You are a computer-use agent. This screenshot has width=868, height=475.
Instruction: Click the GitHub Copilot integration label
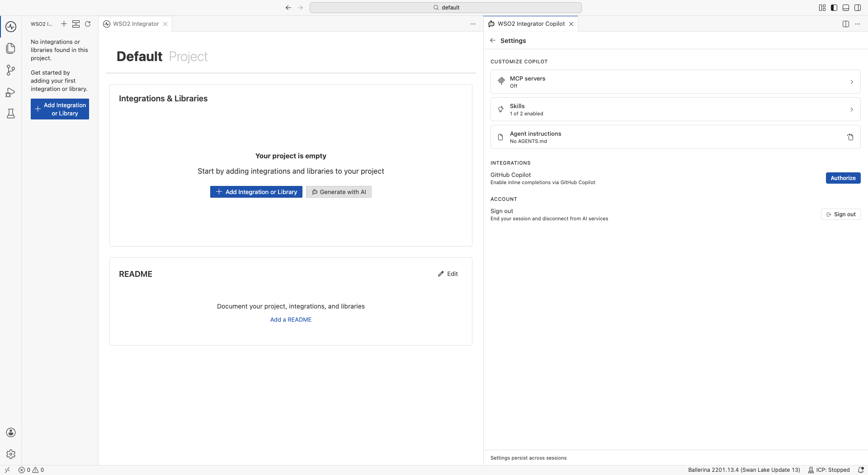point(511,175)
